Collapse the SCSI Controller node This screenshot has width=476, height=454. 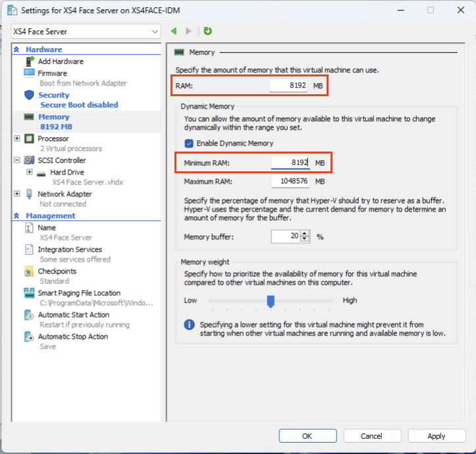17,160
